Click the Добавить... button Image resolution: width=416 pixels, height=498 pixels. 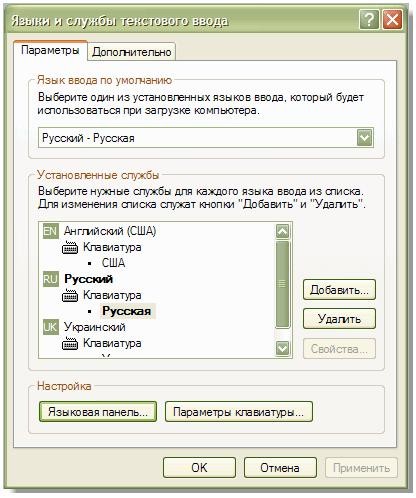(339, 290)
